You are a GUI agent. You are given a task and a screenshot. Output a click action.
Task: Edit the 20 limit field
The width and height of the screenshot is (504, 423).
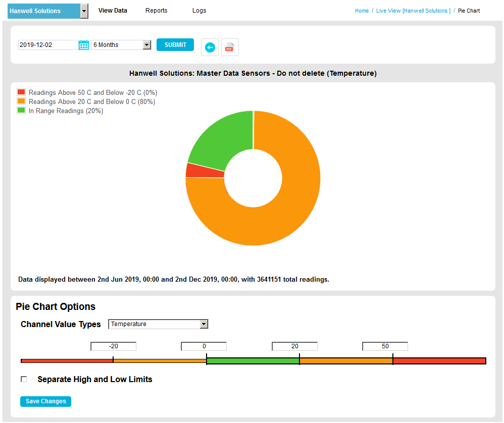click(x=295, y=346)
